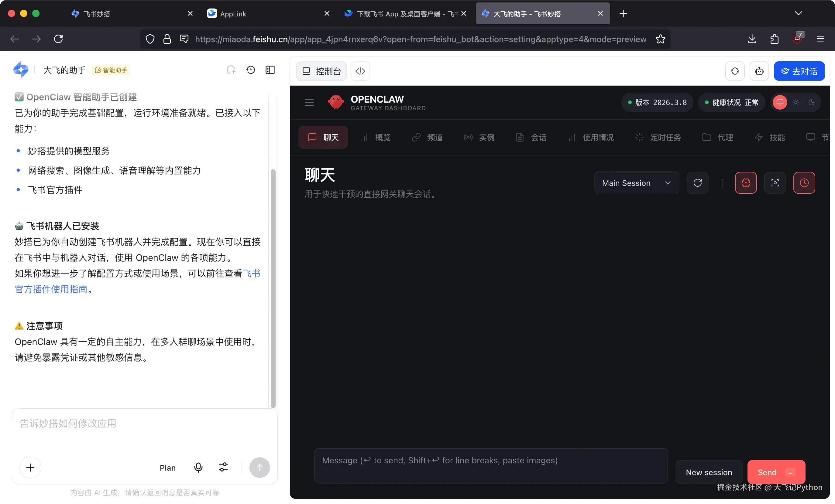Expand the browser tab overview chevron
The image size is (835, 504).
tap(799, 13)
